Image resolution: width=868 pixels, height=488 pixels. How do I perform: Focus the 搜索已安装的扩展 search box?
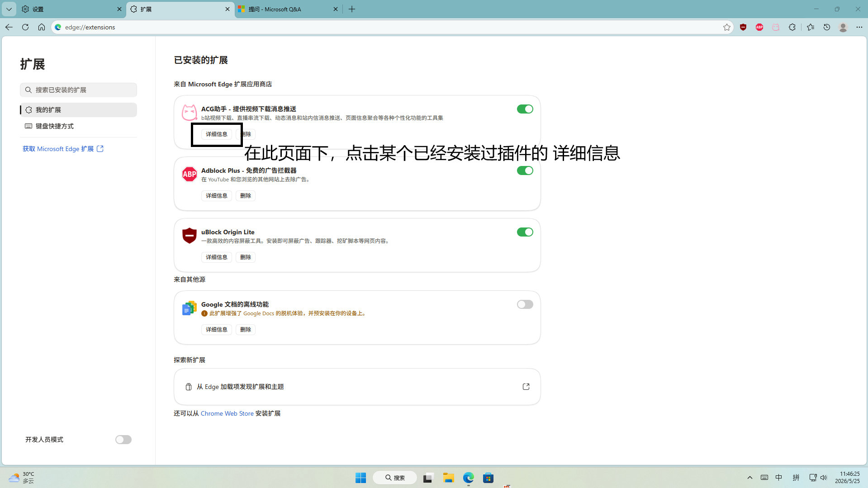78,90
